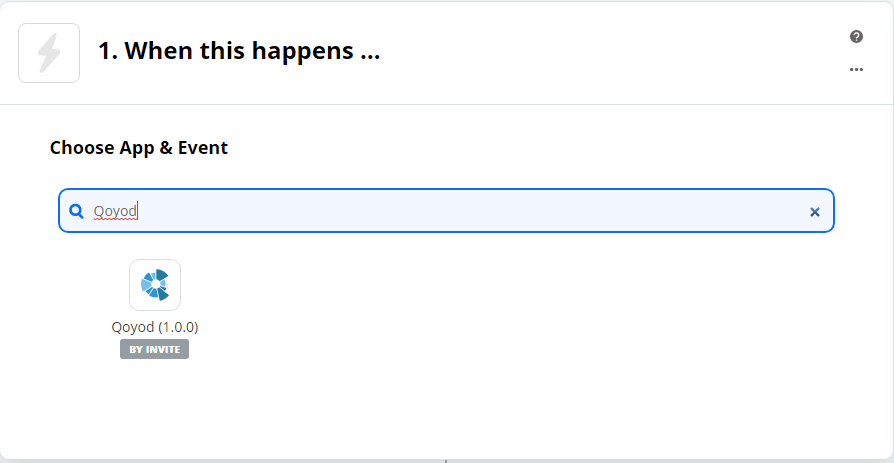894x463 pixels.
Task: Click the BY INVITE badge
Action: point(154,350)
